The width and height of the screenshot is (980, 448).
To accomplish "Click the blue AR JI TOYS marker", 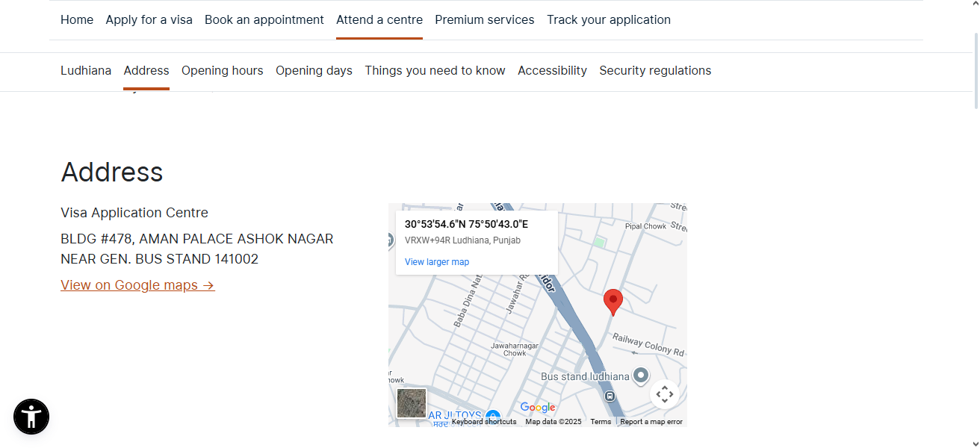I will point(491,415).
